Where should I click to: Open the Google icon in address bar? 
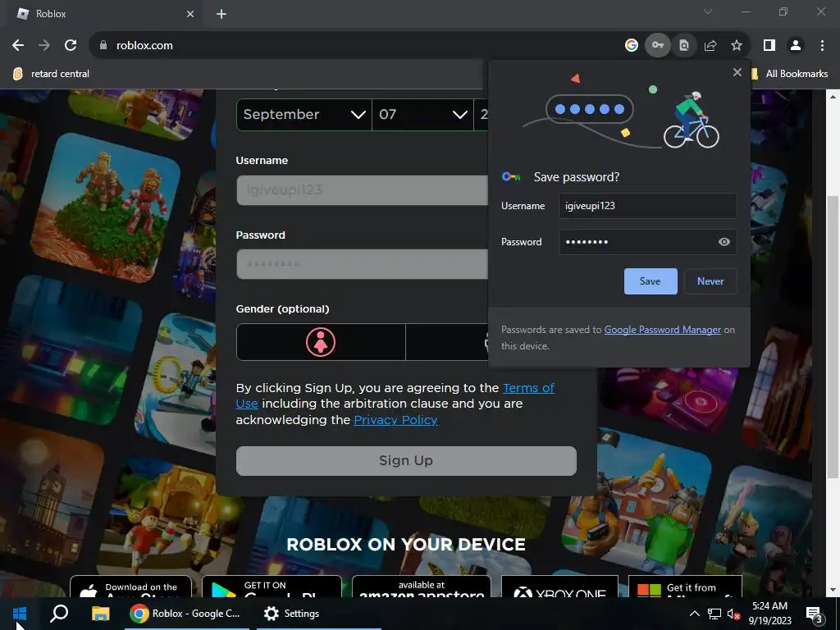pyautogui.click(x=632, y=46)
